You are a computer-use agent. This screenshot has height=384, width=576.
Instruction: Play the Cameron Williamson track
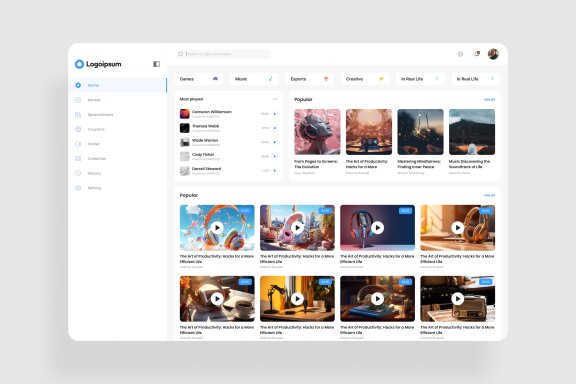click(275, 114)
